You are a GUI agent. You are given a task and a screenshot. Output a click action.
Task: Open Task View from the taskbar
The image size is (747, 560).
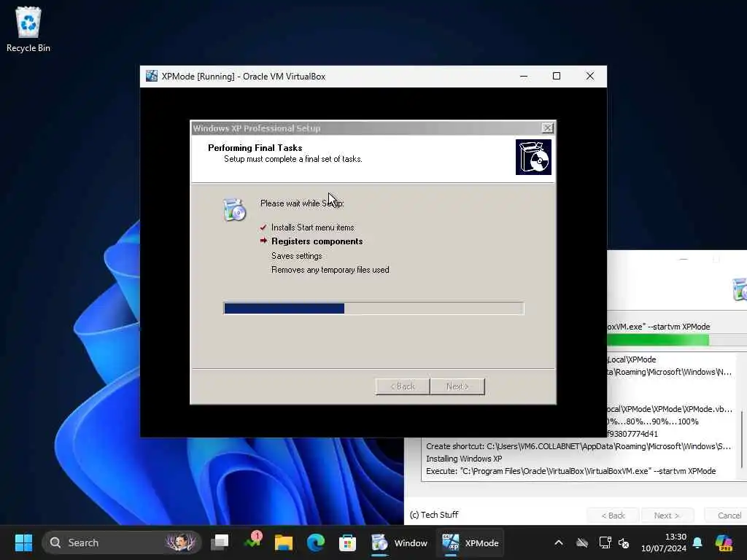click(220, 542)
